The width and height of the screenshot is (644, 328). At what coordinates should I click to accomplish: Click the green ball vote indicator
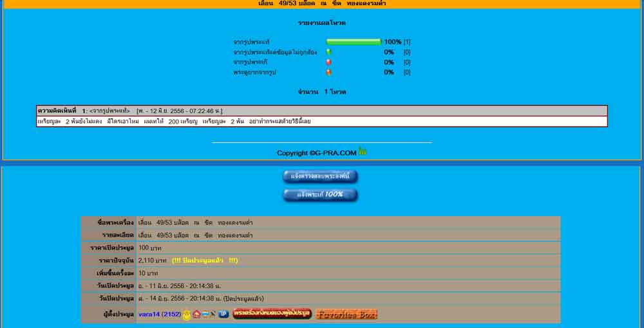pyautogui.click(x=328, y=52)
